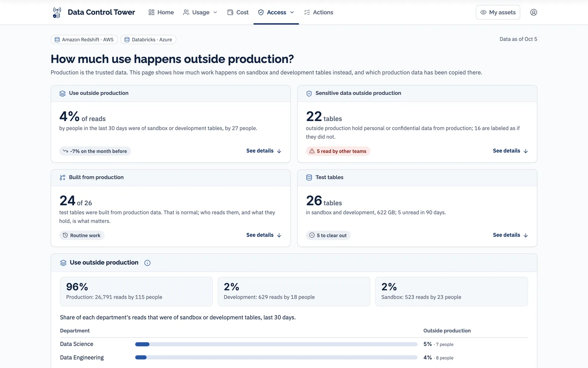Go to the Home tab

tap(161, 13)
